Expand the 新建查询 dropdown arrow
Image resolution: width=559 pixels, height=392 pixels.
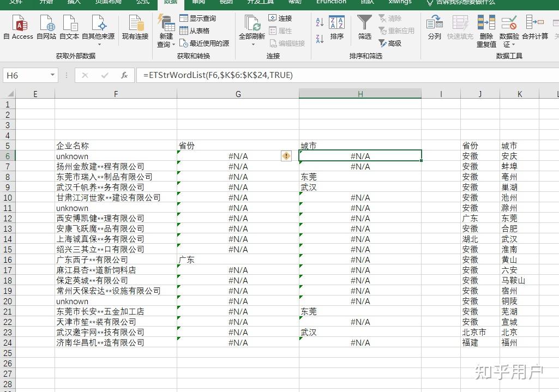click(173, 45)
